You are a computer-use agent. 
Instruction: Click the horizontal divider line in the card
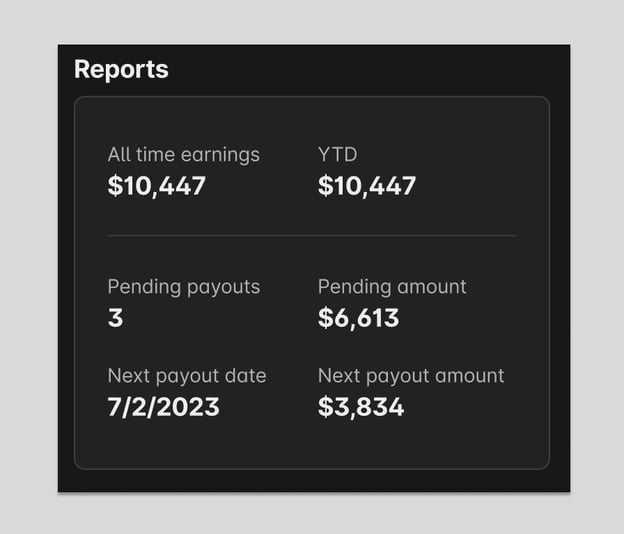click(x=312, y=236)
